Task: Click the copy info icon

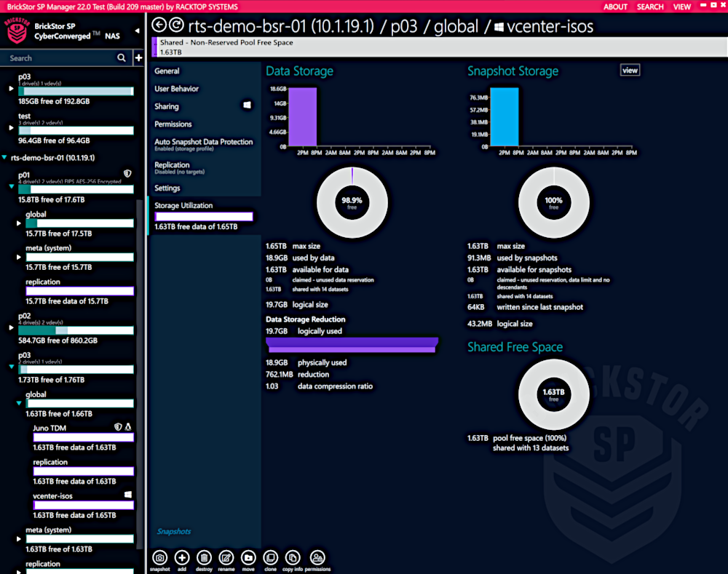Action: 292,557
